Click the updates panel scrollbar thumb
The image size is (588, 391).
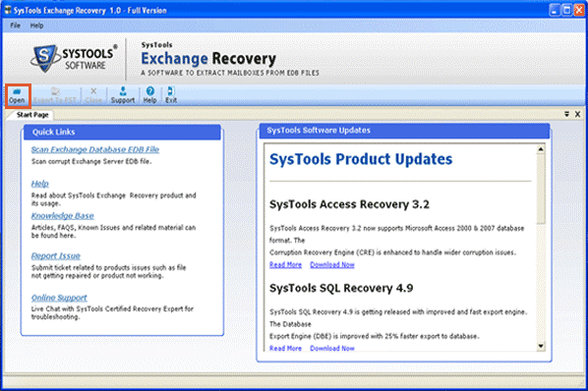pyautogui.click(x=541, y=190)
